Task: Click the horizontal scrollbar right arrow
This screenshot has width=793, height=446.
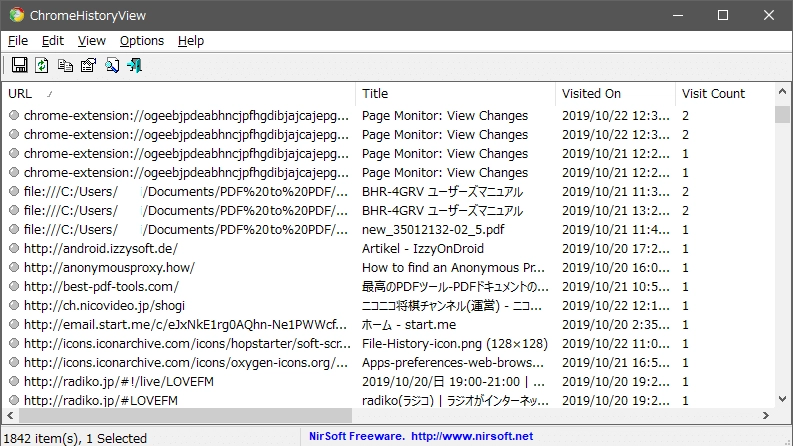Action: [x=766, y=416]
